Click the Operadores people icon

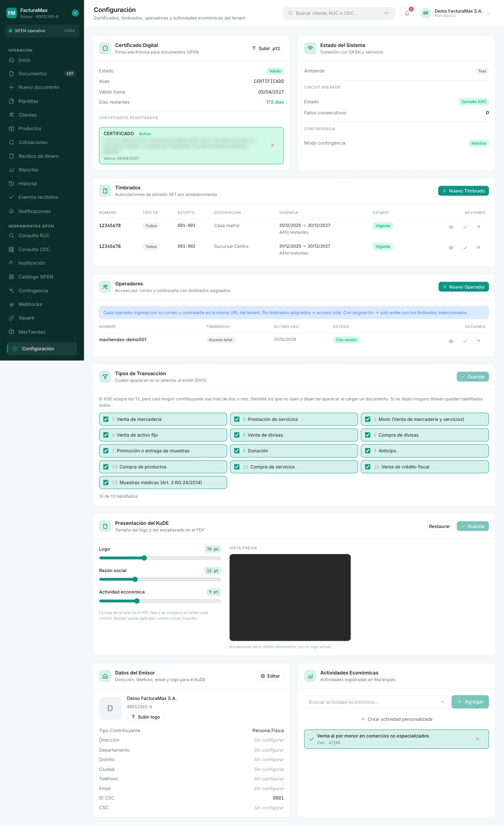[105, 287]
